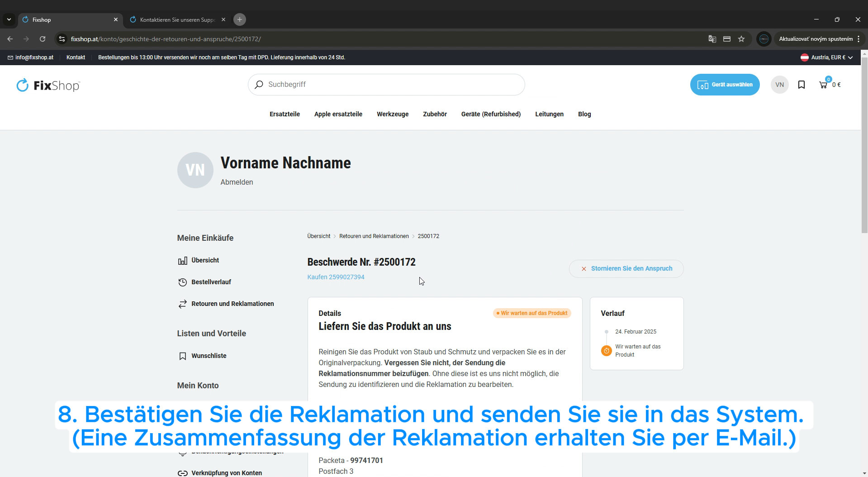
Task: Open the shopping cart icon
Action: click(x=823, y=85)
